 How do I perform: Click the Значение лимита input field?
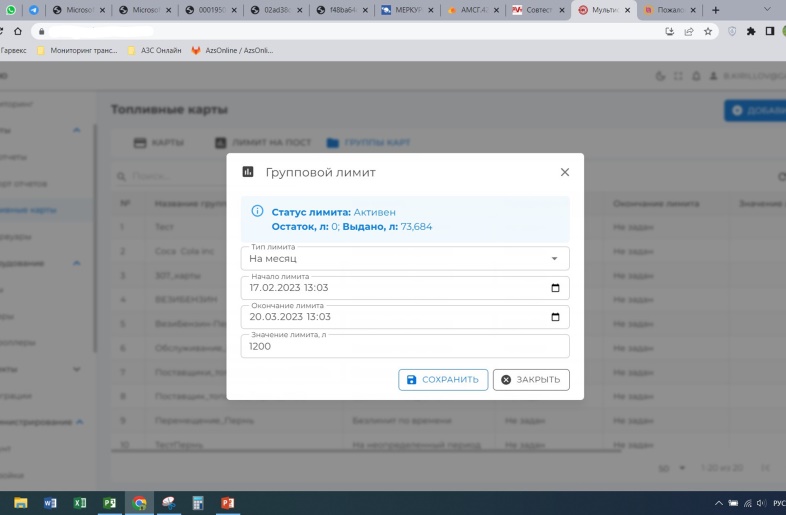tap(404, 347)
